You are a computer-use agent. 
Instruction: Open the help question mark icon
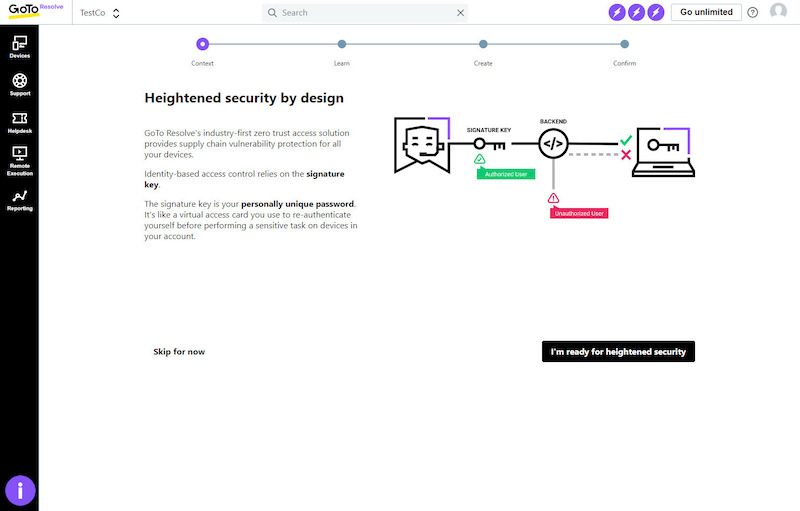pyautogui.click(x=753, y=13)
